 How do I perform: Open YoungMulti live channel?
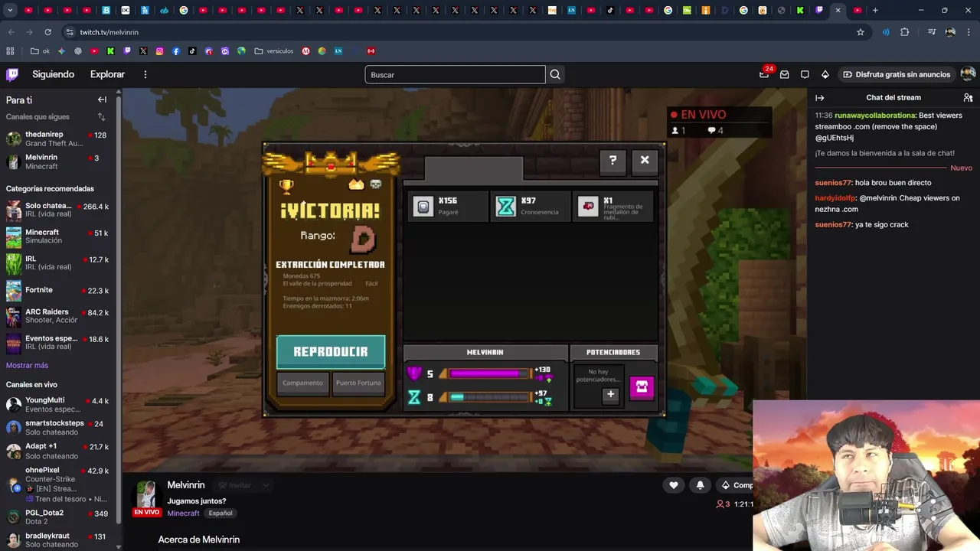coord(58,404)
